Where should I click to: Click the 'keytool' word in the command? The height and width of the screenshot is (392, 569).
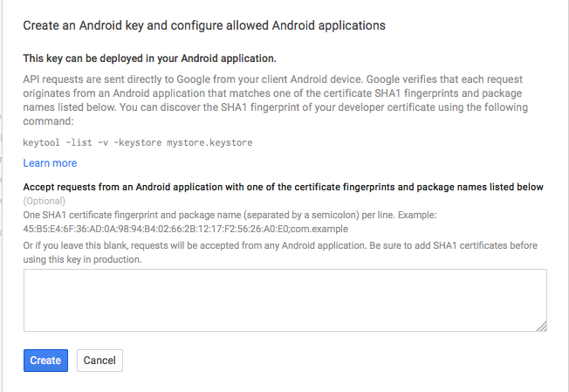tap(42, 141)
